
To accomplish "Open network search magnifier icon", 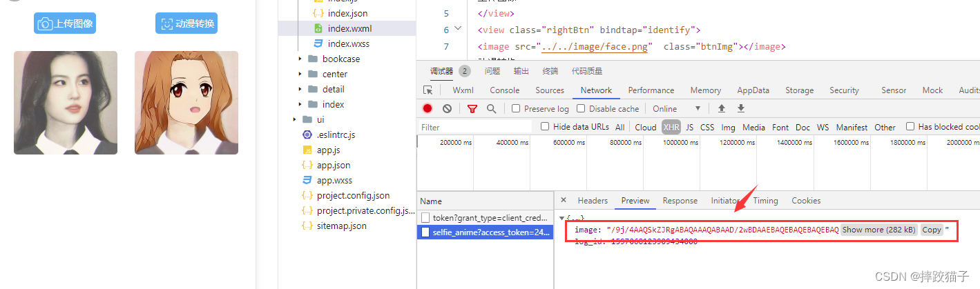I will pos(491,108).
